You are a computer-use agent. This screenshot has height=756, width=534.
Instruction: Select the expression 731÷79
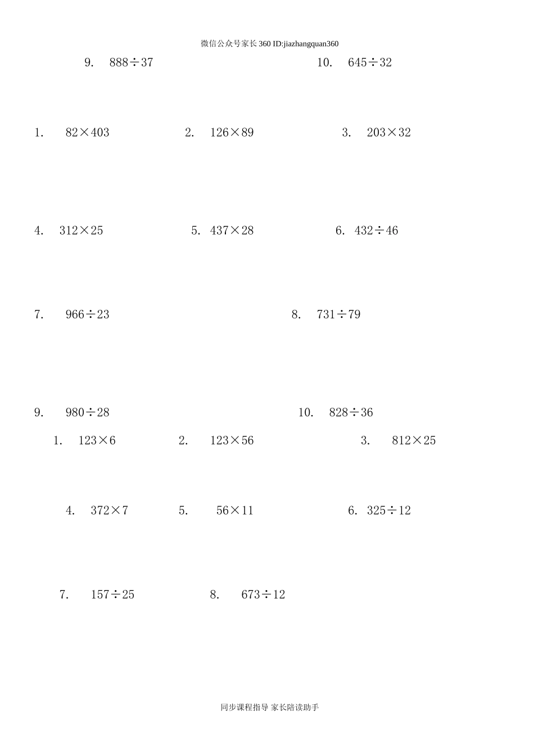coord(338,314)
